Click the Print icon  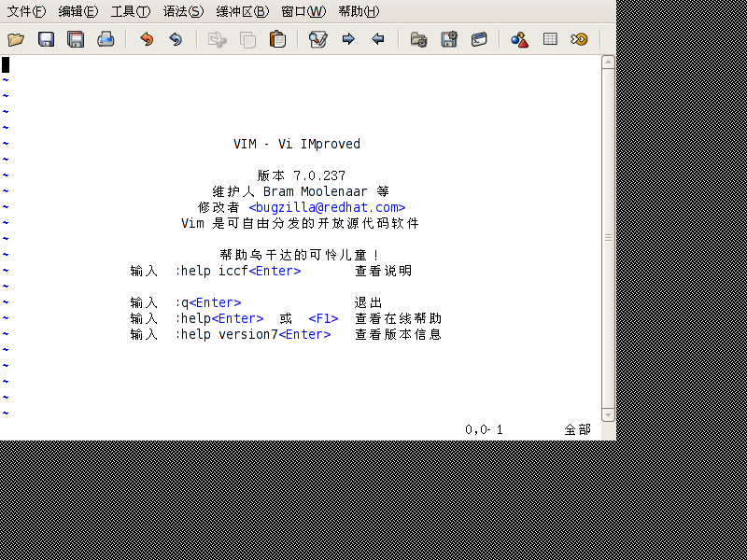tap(106, 39)
